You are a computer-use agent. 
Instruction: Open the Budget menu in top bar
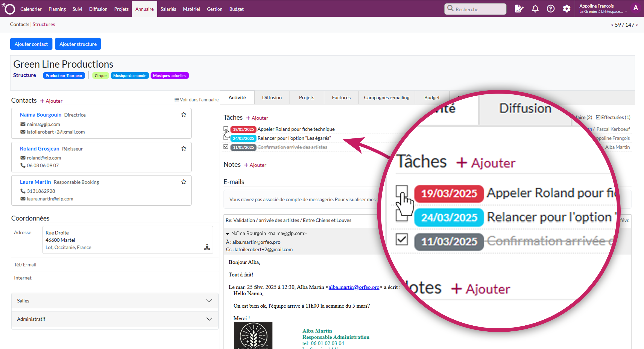pos(236,9)
